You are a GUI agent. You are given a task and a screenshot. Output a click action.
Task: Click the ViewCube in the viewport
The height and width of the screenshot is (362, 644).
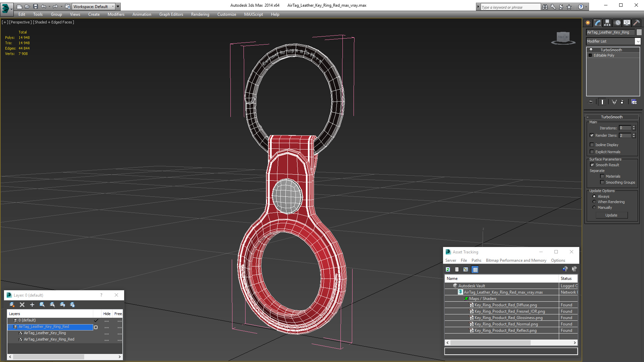point(563,38)
